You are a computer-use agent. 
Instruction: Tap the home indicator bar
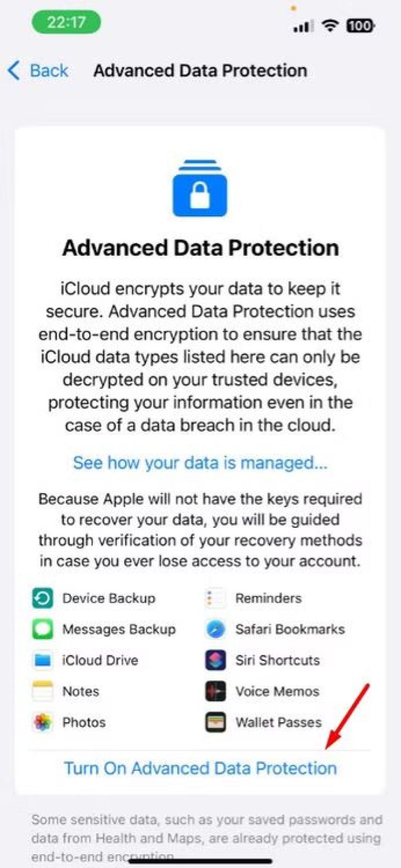200,861
